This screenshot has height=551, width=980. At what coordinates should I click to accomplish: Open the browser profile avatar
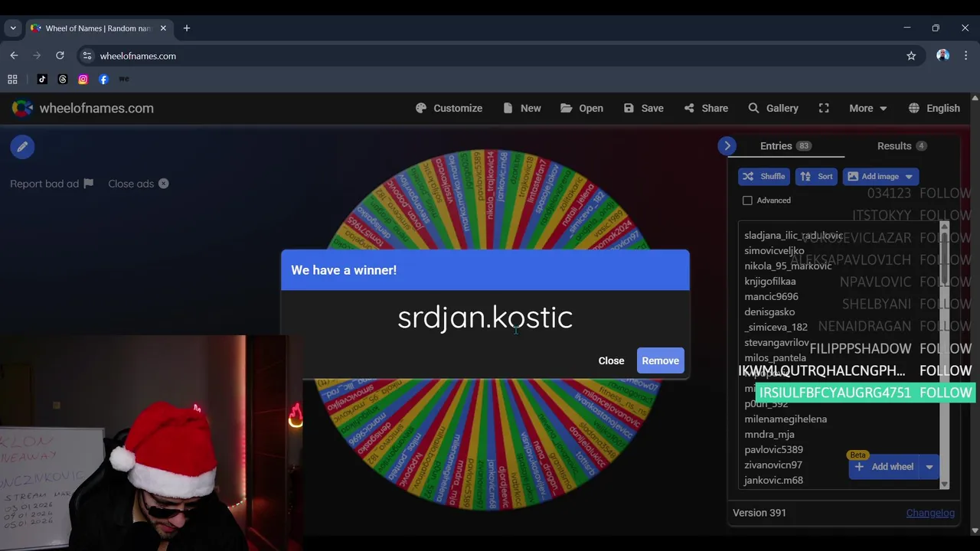coord(942,56)
